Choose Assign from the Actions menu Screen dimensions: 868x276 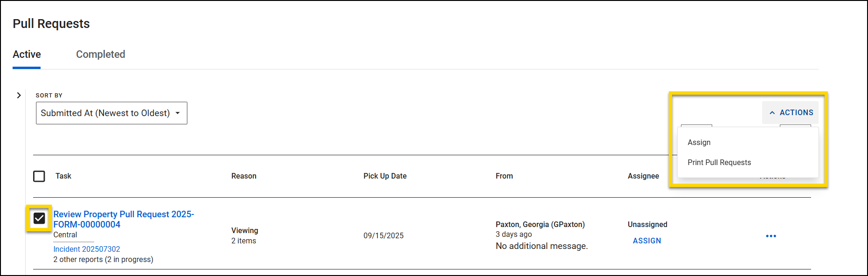coord(699,143)
